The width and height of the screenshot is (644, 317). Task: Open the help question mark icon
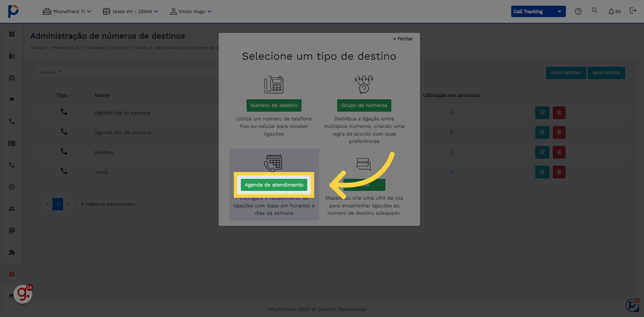pos(578,11)
